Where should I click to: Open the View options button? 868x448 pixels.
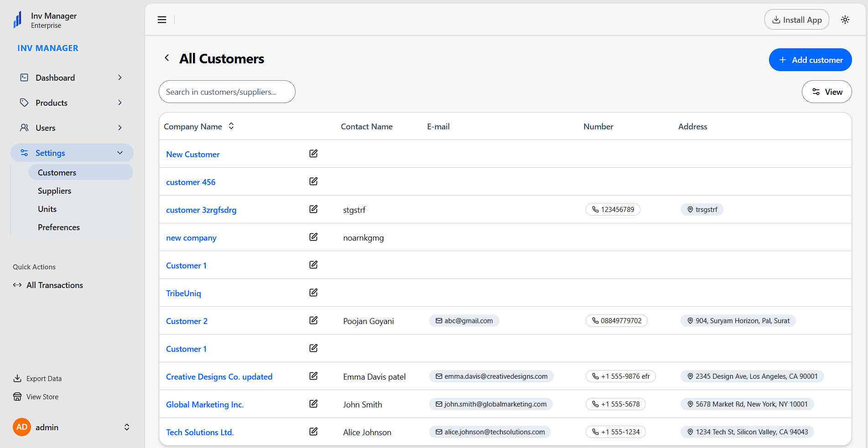pos(826,92)
